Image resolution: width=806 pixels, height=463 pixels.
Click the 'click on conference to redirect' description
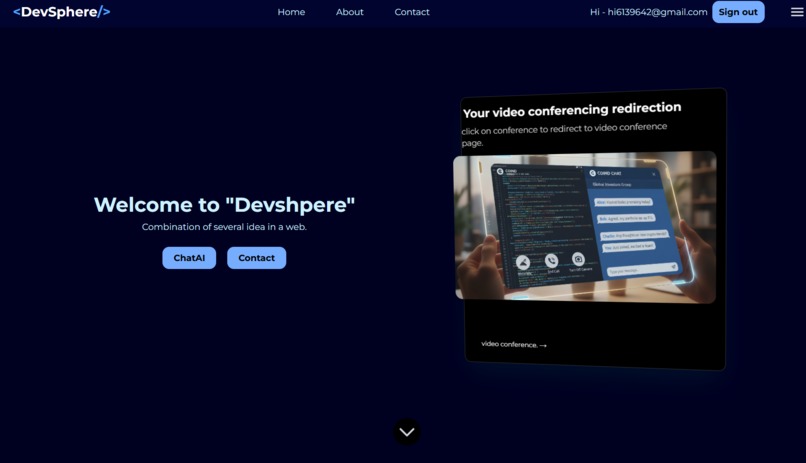564,134
